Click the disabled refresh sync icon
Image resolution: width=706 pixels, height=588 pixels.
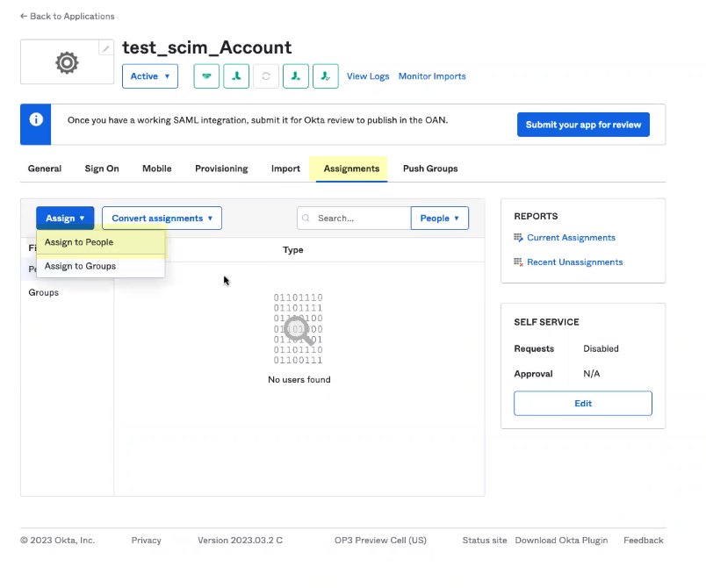266,76
